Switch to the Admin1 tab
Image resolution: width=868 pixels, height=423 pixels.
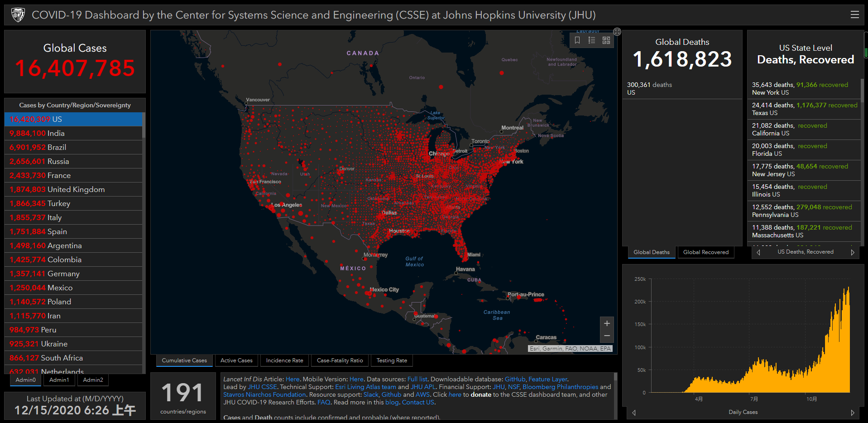coord(59,380)
